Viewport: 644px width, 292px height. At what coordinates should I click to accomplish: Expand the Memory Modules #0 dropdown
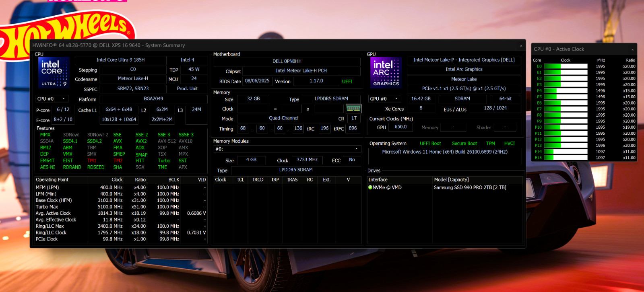pyautogui.click(x=287, y=149)
